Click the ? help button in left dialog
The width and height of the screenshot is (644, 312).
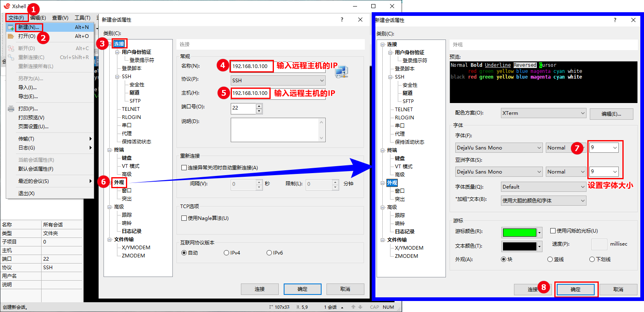[x=342, y=20]
